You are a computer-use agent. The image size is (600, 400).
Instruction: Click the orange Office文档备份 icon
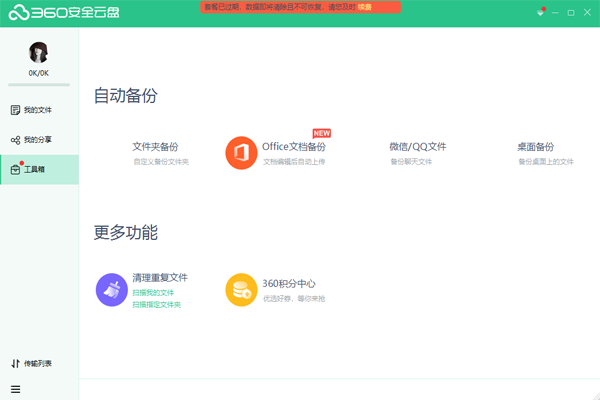[242, 153]
